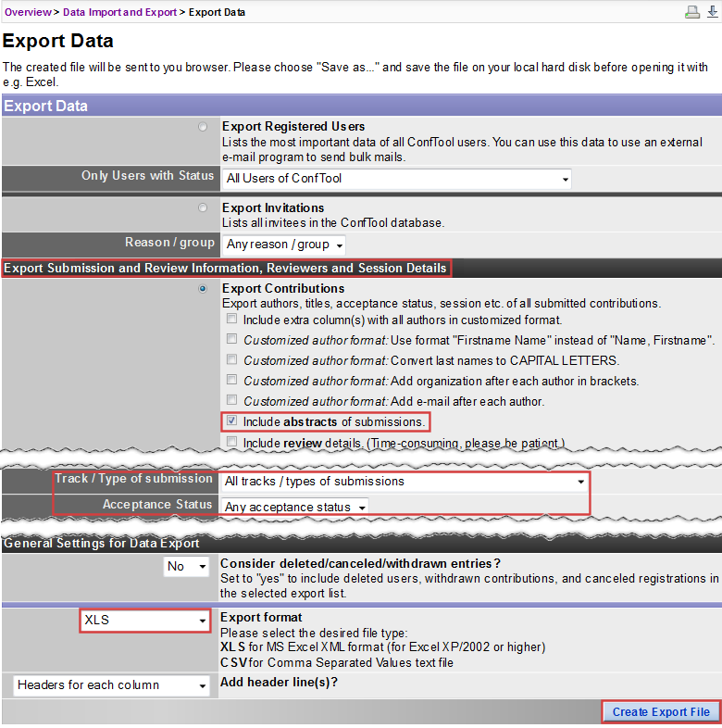The height and width of the screenshot is (728, 722).
Task: Select the Export Contributions radio button
Action: tap(203, 290)
